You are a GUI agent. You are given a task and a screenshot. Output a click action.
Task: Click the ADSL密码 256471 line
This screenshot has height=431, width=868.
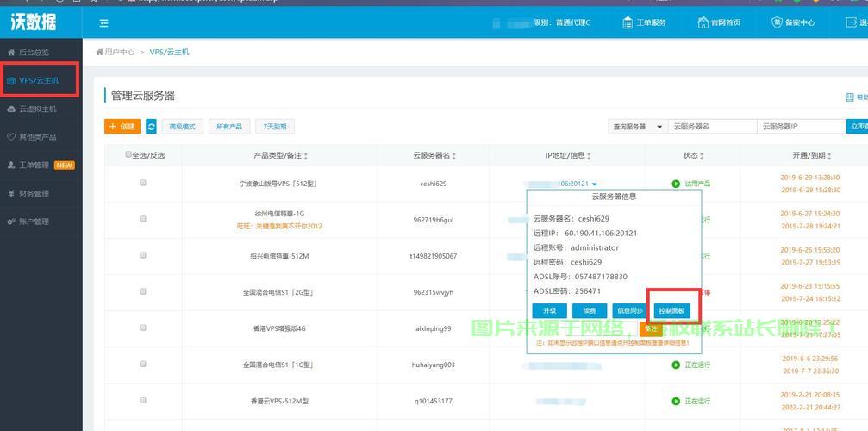(x=567, y=291)
